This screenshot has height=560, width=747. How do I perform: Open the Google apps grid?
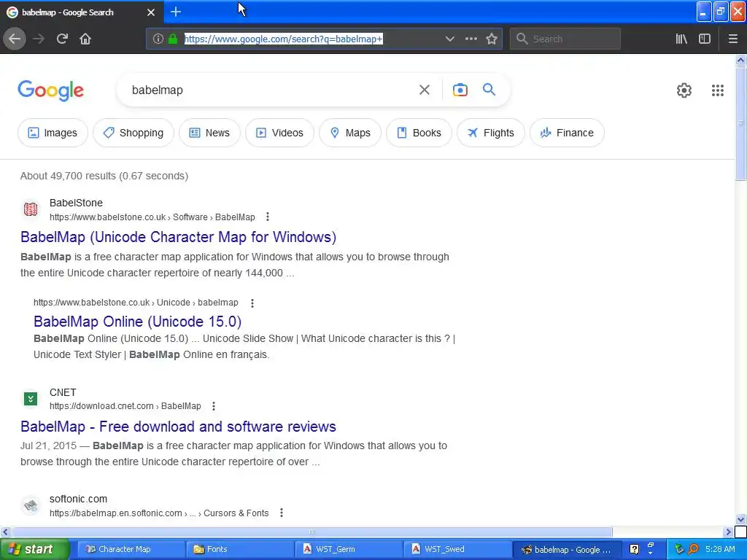pyautogui.click(x=718, y=90)
